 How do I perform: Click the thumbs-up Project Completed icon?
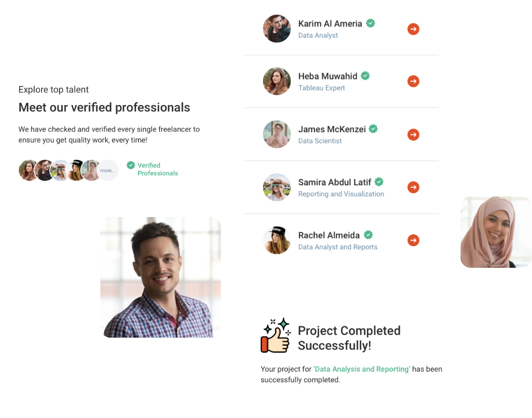click(276, 336)
